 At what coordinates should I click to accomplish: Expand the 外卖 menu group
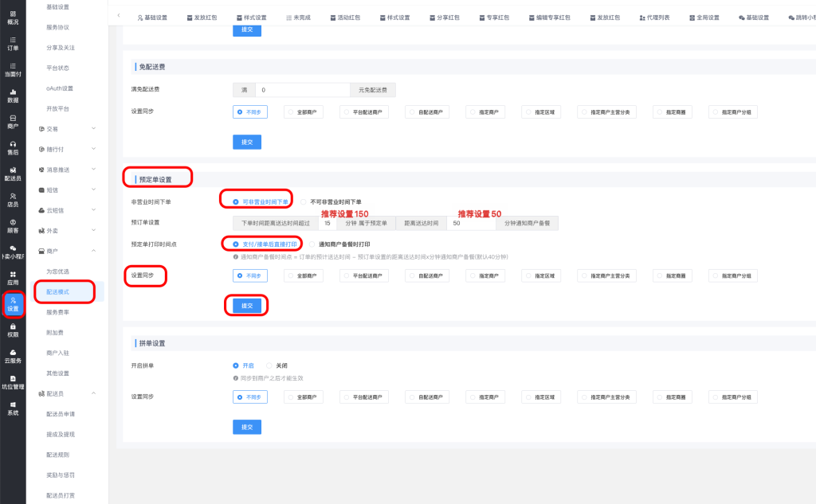(68, 231)
